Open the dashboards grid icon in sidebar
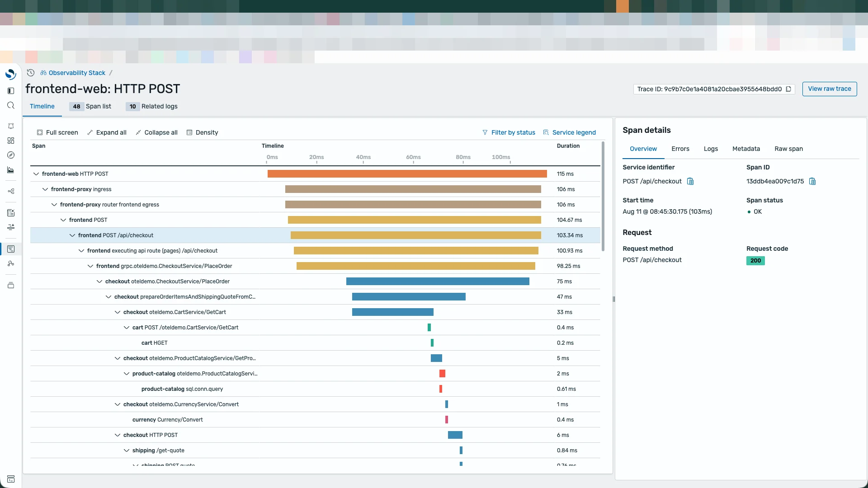Viewport: 868px width, 488px height. [11, 141]
